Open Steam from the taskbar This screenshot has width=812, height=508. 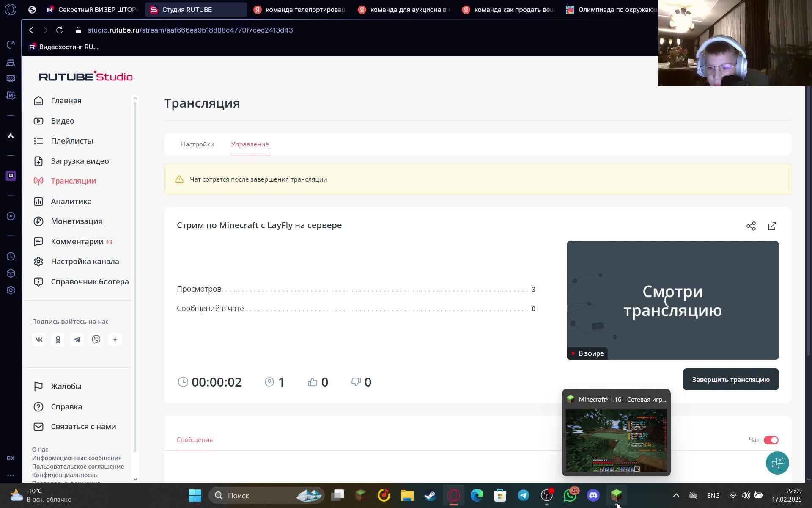click(430, 495)
